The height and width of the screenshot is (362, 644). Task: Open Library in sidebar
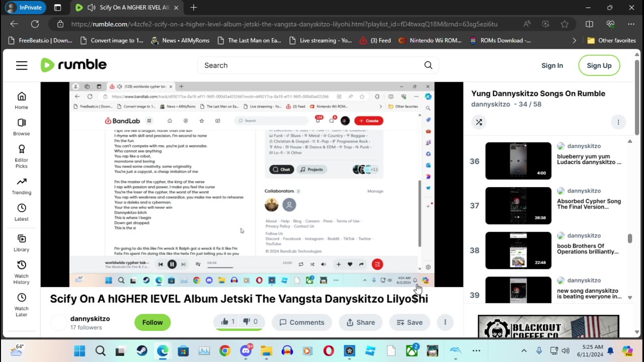(21, 243)
